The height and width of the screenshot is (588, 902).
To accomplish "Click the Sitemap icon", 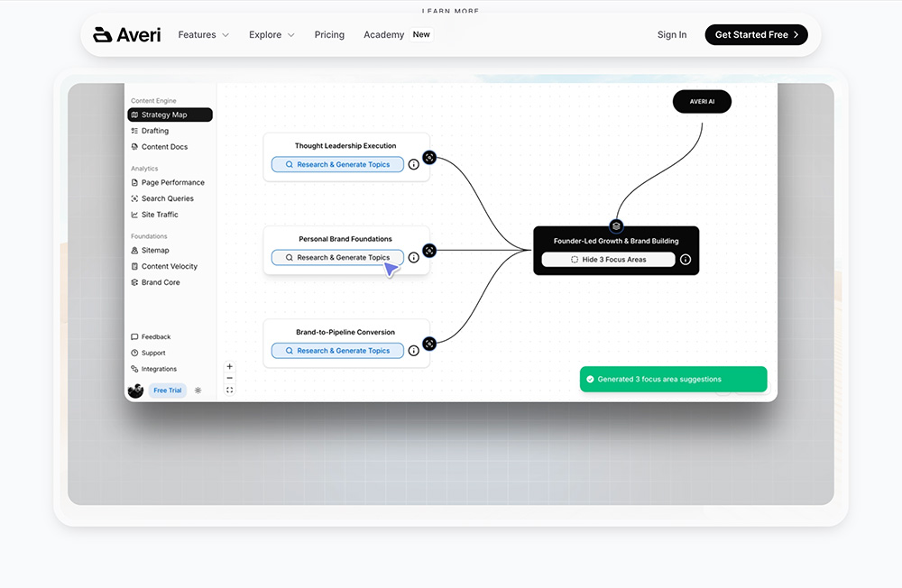I will coord(134,251).
